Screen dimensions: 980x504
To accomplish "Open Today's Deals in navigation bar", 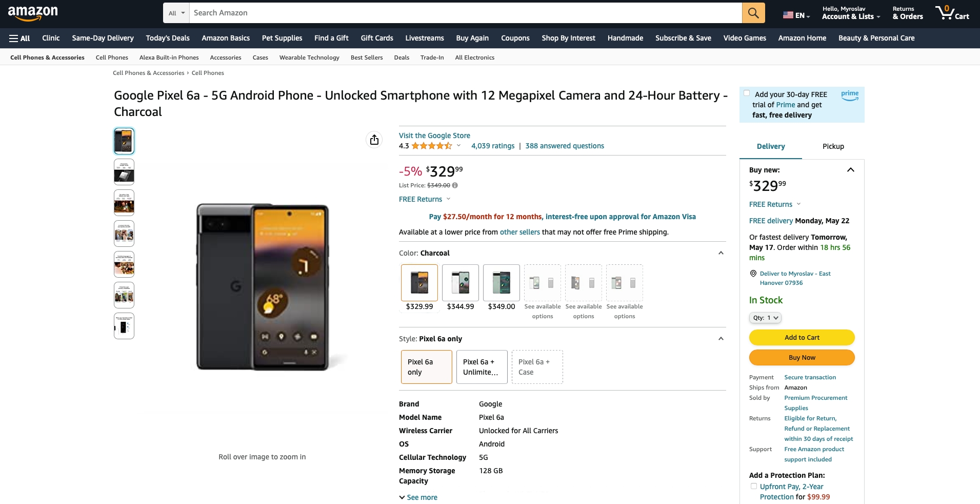I will [168, 38].
